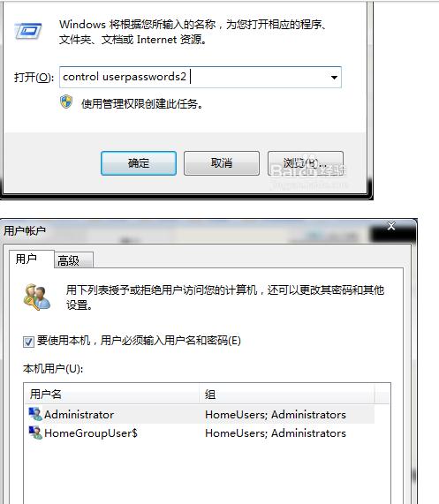Select the HomeGroupUser$ row

click(x=201, y=433)
